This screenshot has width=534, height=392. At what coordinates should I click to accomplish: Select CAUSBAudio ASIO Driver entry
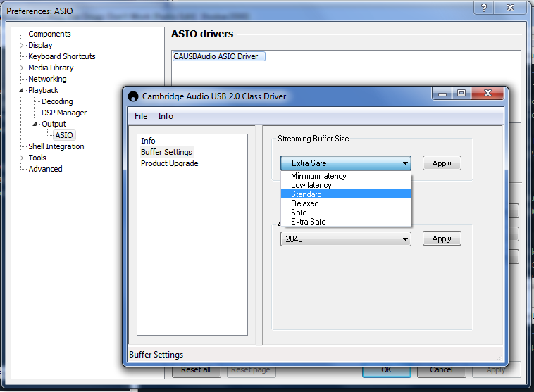pyautogui.click(x=219, y=56)
